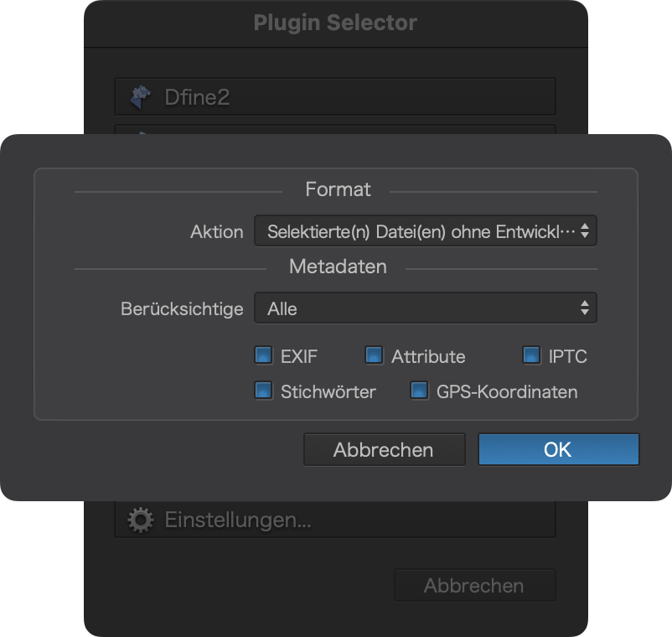This screenshot has height=637, width=672.
Task: Click Abbrechen in the Plugin Selector window
Action: (x=475, y=586)
